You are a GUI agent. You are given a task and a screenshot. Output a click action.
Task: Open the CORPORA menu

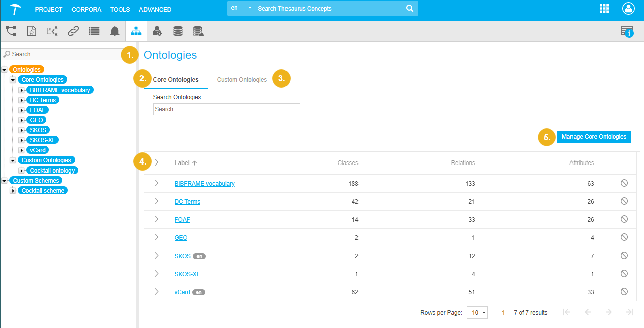coord(86,9)
